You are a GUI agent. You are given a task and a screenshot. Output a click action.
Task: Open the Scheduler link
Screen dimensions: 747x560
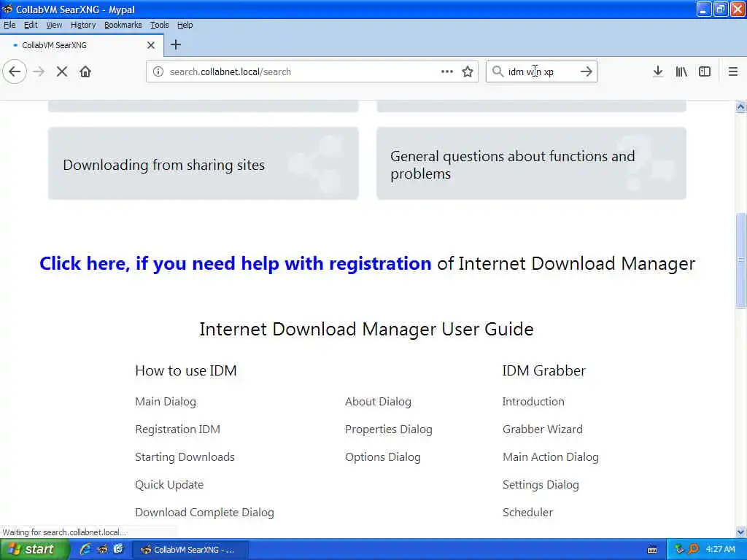point(527,513)
